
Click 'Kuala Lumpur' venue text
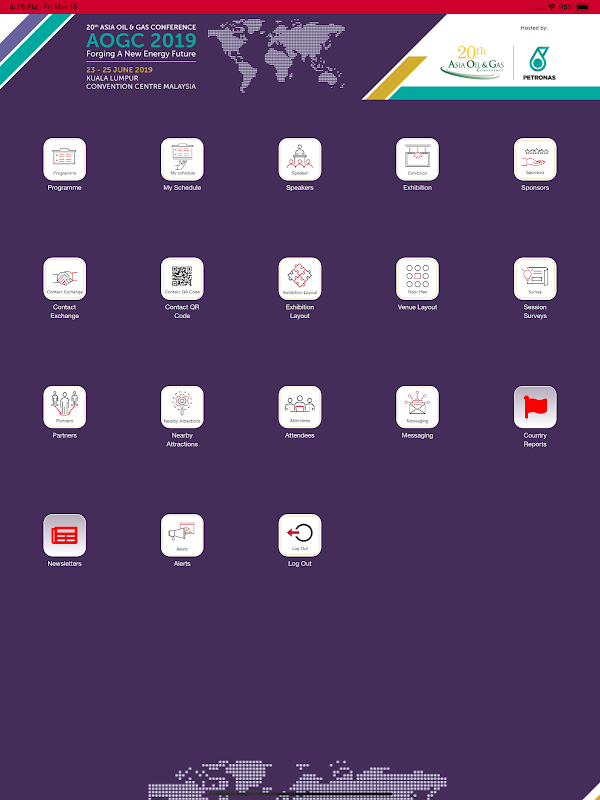(112, 79)
